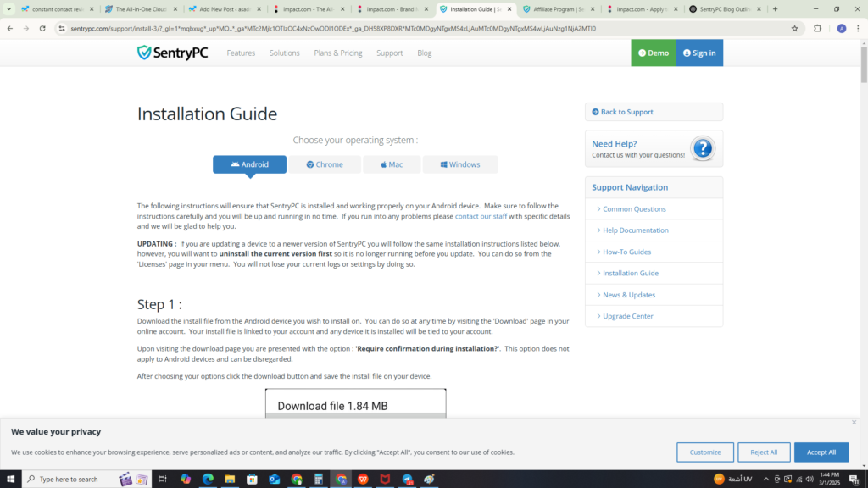Show hidden system tray icons

766,480
